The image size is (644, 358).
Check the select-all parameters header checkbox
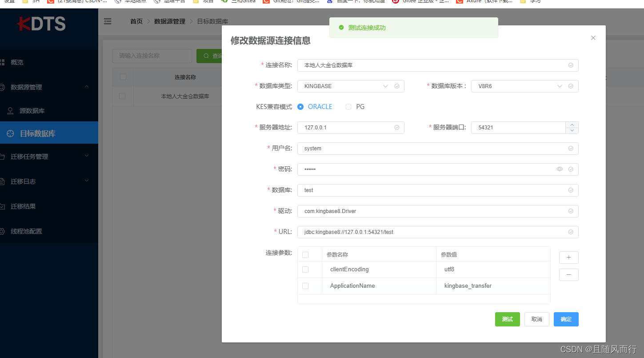coord(305,255)
